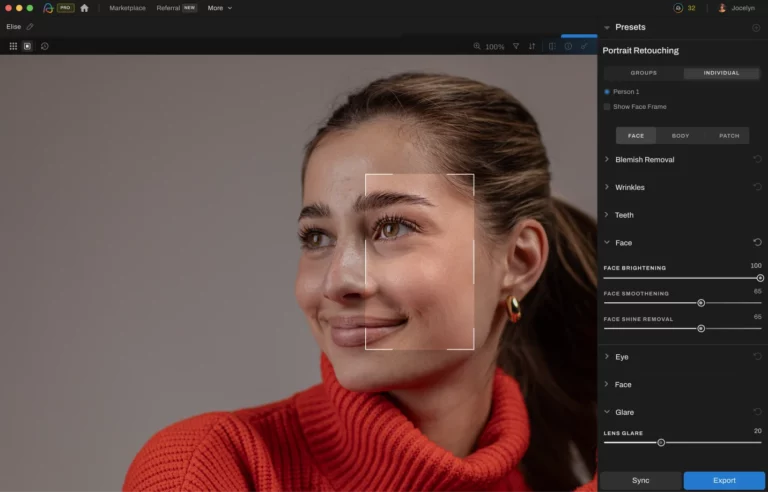Click the PRO badge
The image size is (768, 492).
tap(65, 8)
